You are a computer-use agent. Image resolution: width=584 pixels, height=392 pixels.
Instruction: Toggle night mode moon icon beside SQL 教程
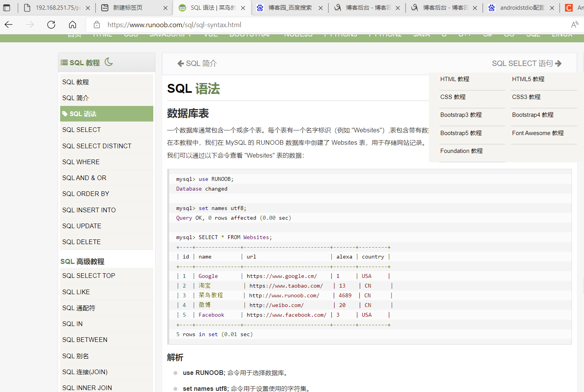109,62
